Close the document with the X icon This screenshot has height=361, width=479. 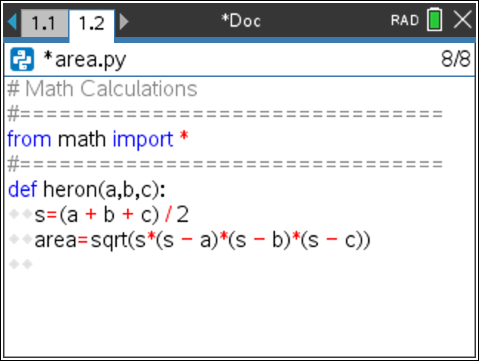click(463, 20)
